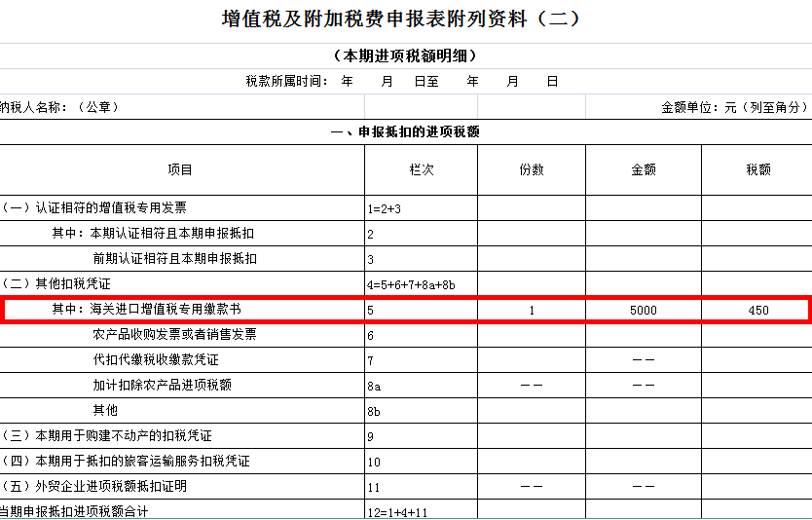The image size is (812, 520).
Task: Click section header 一、申报抵扣的进项税额
Action: pyautogui.click(x=405, y=132)
